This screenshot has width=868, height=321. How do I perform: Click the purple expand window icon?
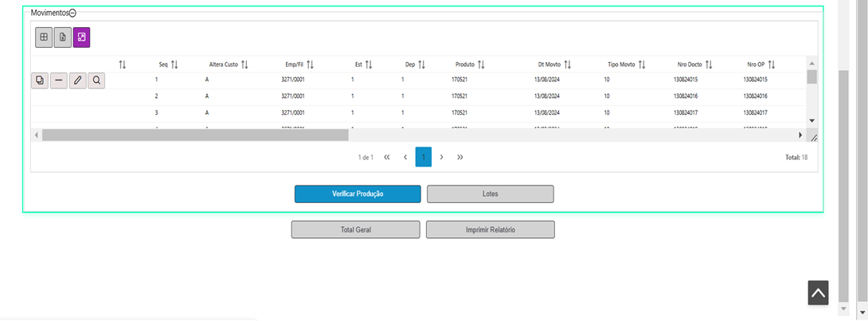tap(81, 37)
